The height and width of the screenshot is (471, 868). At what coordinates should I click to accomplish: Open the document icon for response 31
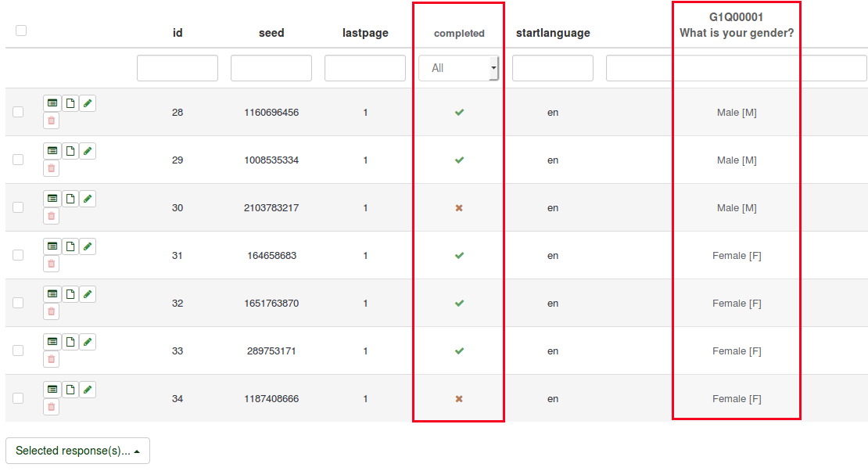coord(70,246)
